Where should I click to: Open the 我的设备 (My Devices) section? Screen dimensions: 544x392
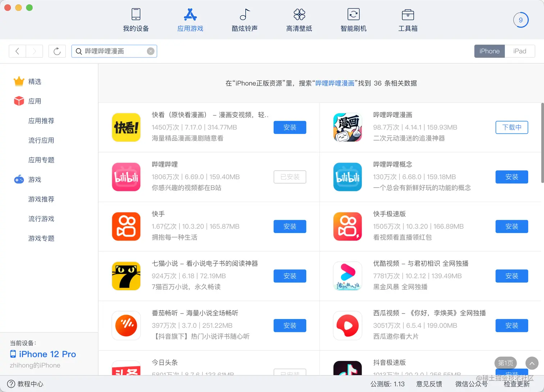click(x=136, y=20)
